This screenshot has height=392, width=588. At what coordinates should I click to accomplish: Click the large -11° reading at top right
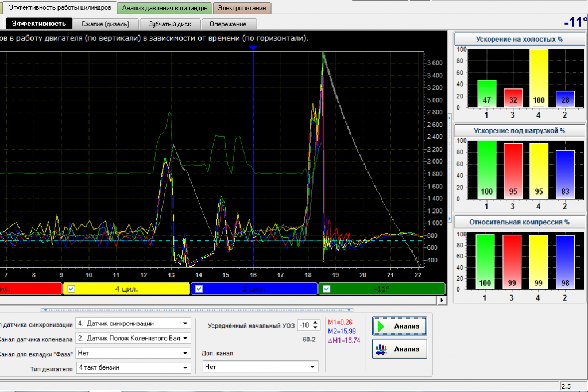tap(575, 22)
